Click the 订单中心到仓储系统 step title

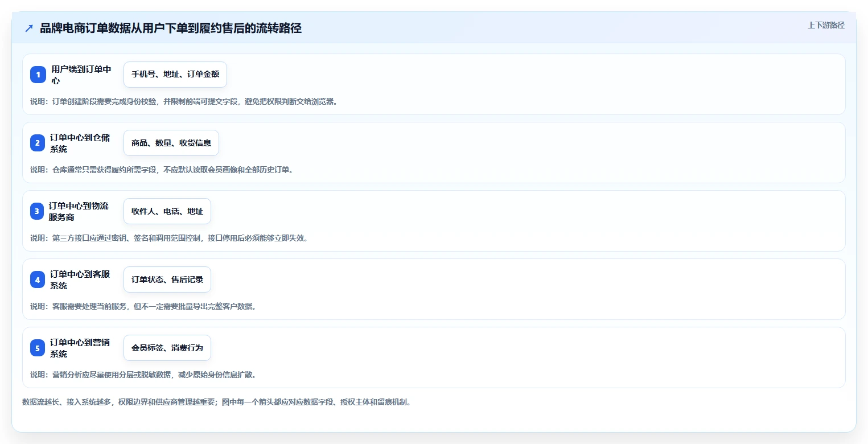point(80,143)
